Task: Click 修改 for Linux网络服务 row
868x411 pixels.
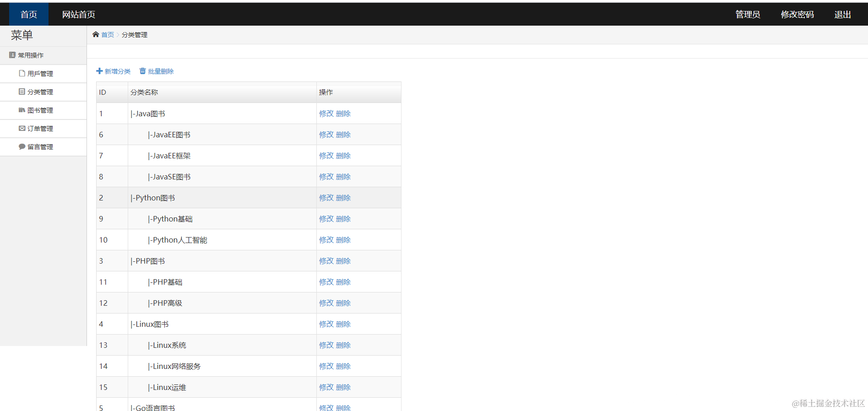Action: [326, 366]
